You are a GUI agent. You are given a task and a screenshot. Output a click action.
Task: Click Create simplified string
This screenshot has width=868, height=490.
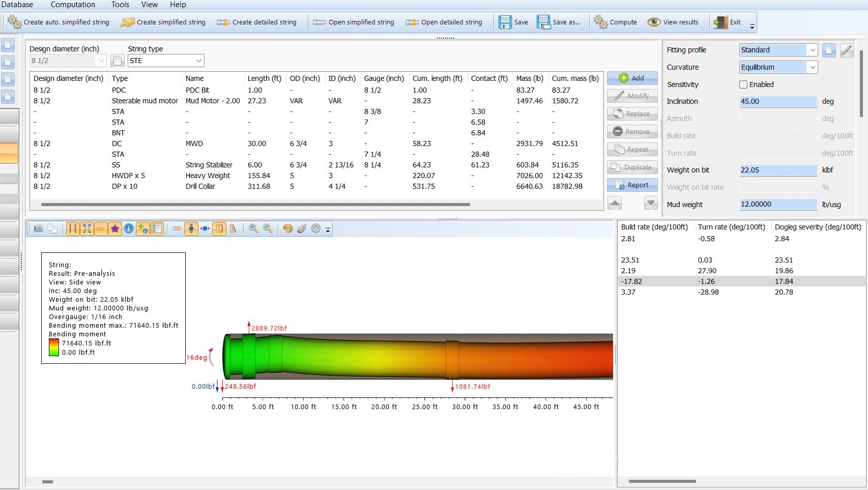163,22
